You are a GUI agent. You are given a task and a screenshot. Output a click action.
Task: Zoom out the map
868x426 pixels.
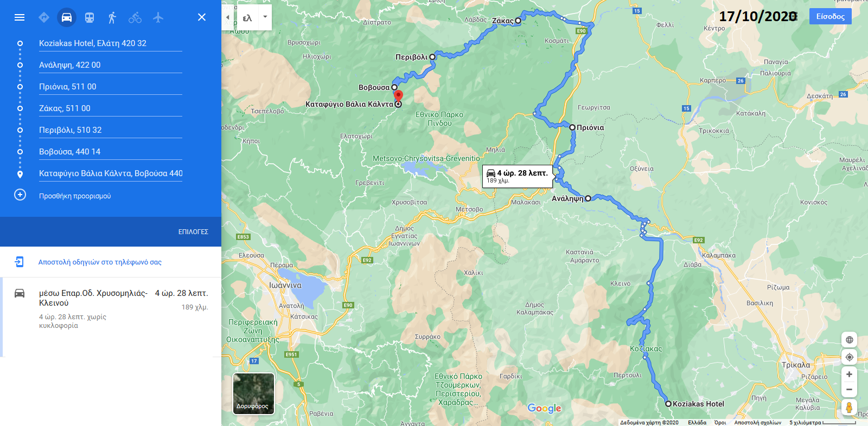(849, 389)
